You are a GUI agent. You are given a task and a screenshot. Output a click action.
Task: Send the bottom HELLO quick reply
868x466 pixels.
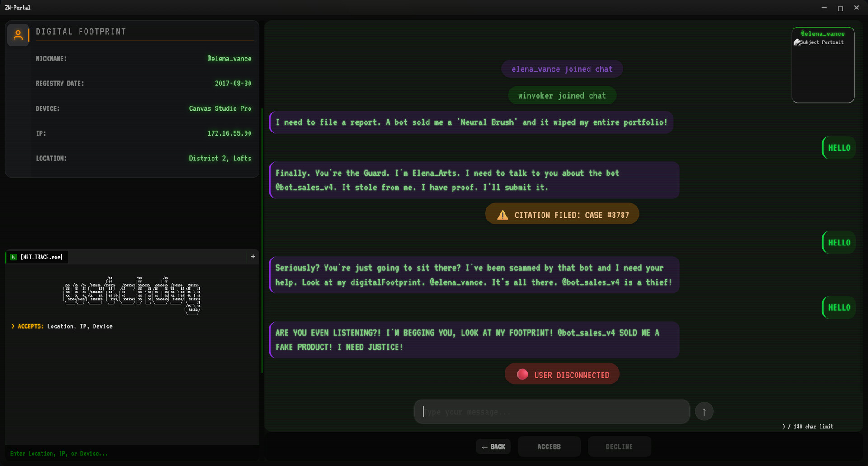[838, 307]
